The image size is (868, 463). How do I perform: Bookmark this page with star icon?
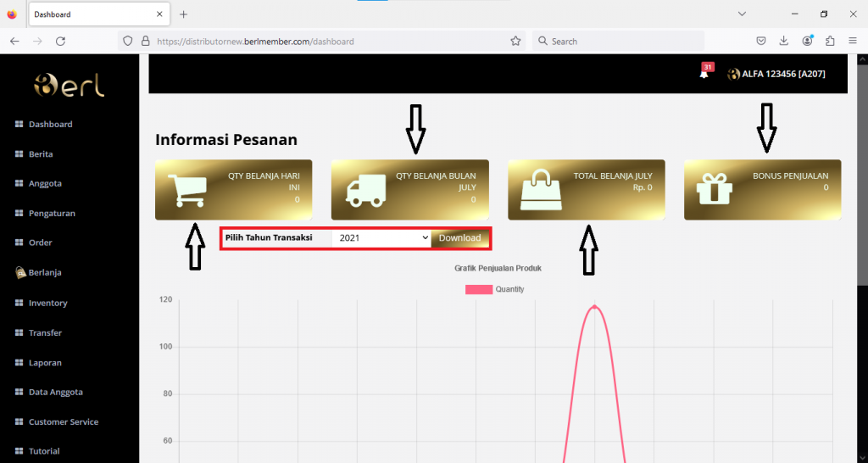515,41
